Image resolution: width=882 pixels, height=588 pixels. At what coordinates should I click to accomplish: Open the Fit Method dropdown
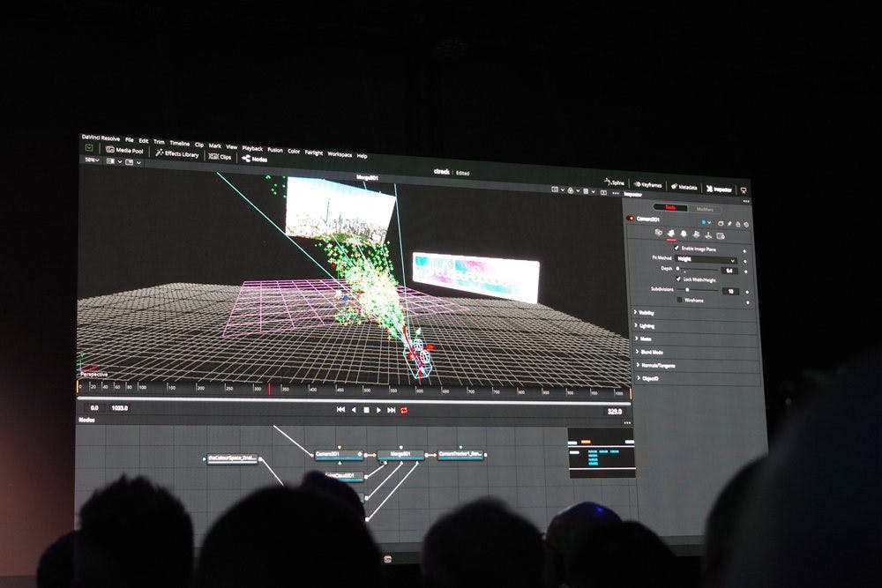[x=706, y=259]
